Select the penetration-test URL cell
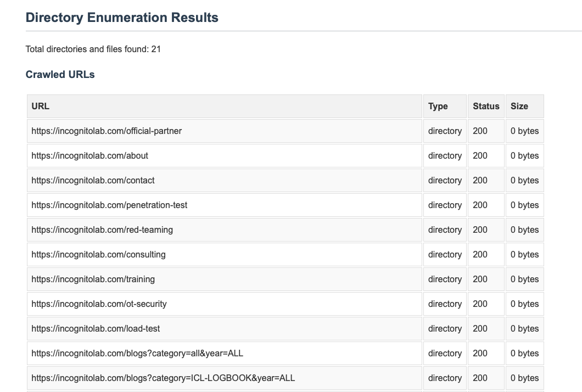Image resolution: width=582 pixels, height=392 pixels. pos(225,205)
